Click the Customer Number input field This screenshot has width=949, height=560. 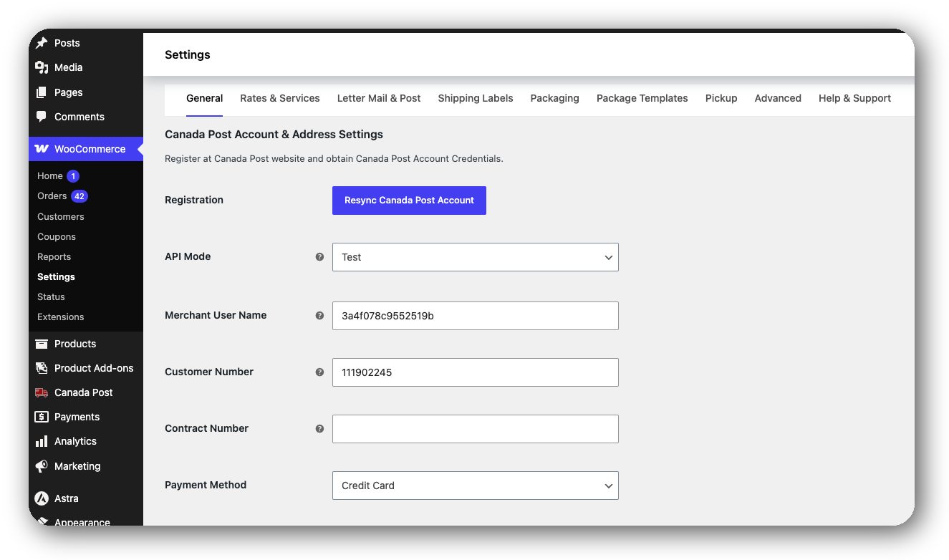(476, 372)
